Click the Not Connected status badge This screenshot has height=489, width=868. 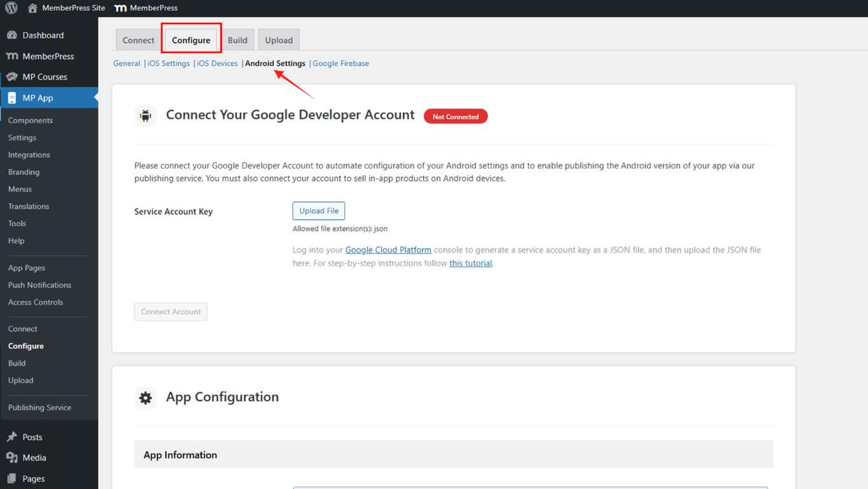click(x=456, y=116)
